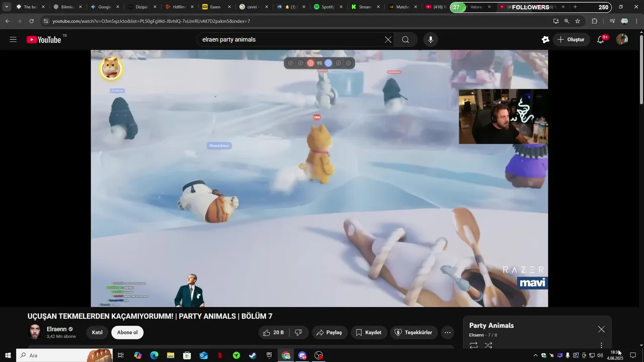The height and width of the screenshot is (362, 644).
Task: Launch Steam from the taskbar
Action: point(253,355)
